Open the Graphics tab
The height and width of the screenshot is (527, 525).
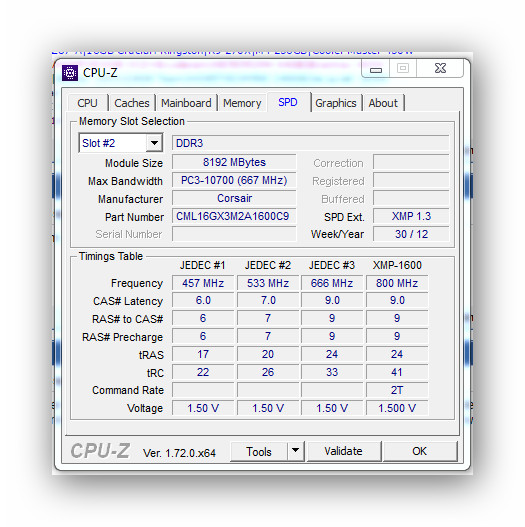coord(336,103)
